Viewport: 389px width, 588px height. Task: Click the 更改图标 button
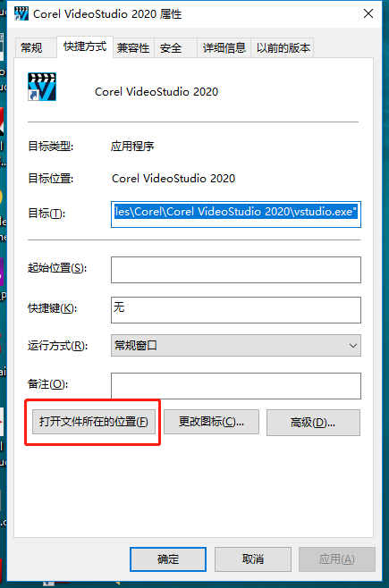212,422
